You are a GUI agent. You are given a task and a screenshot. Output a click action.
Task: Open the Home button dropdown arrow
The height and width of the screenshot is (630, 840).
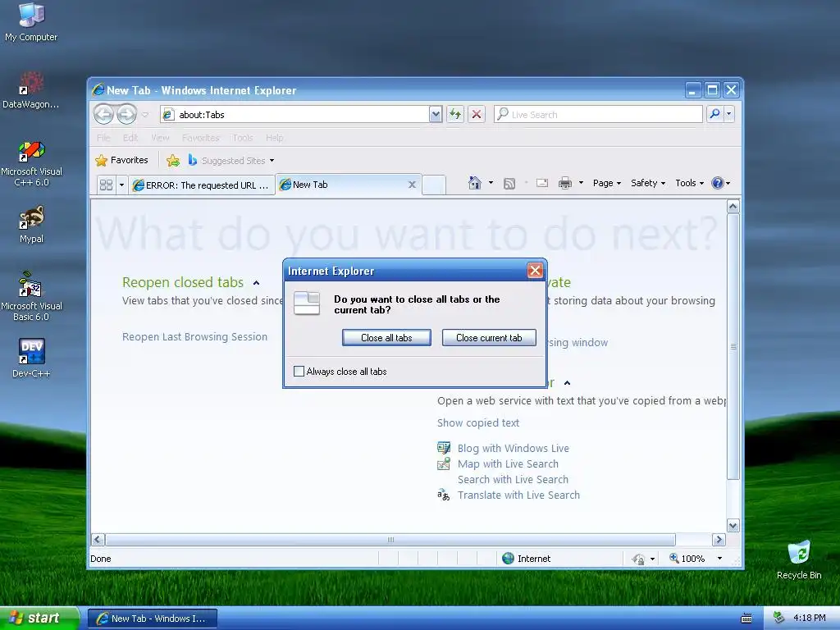pyautogui.click(x=491, y=183)
